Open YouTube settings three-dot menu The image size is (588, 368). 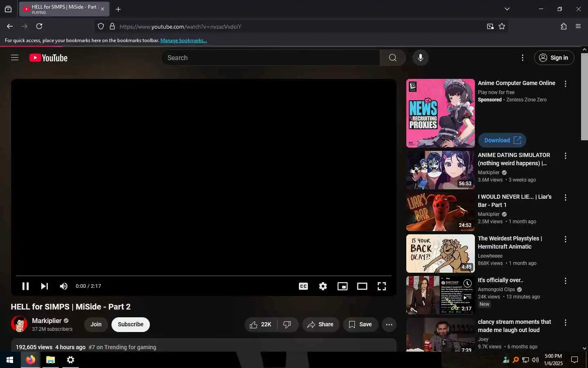click(522, 58)
